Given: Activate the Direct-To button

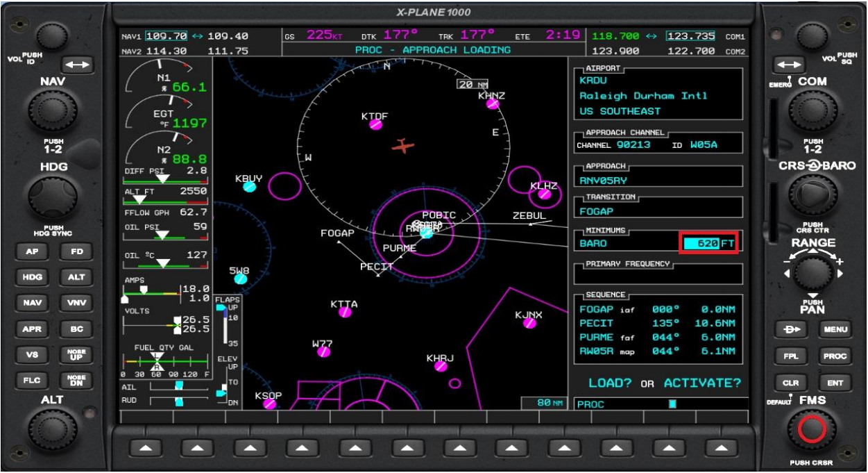Looking at the screenshot, I should click(x=790, y=329).
